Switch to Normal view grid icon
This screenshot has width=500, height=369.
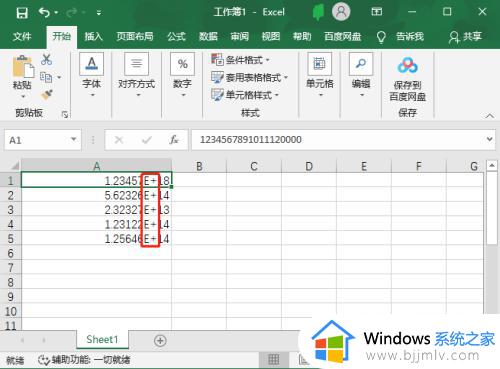pos(274,359)
